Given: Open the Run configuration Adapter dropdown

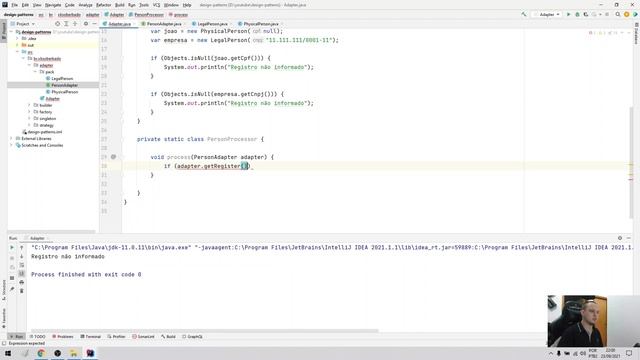Looking at the screenshot, I should 547,15.
